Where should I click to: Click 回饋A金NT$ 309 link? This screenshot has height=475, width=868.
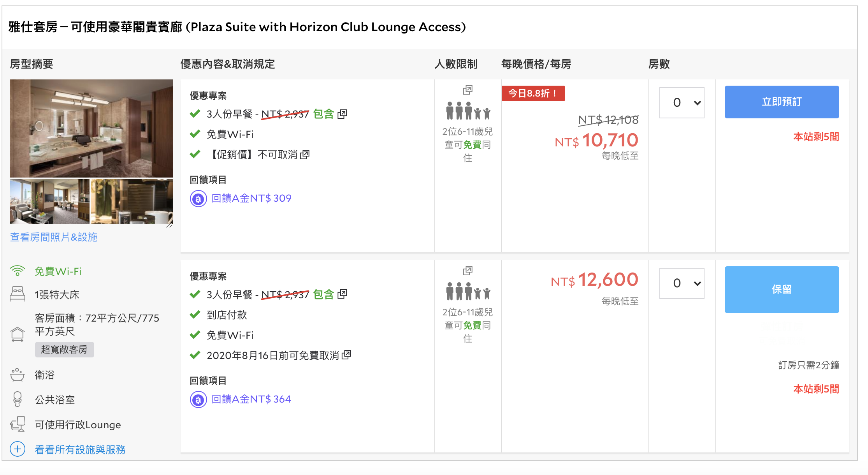(251, 198)
